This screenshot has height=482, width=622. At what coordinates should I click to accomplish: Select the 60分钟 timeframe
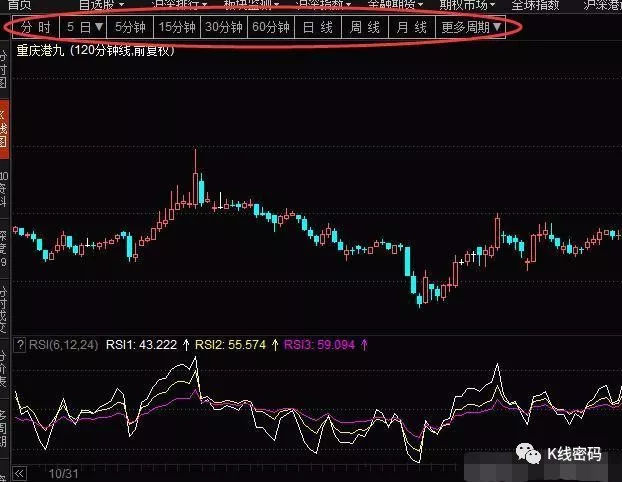click(270, 27)
